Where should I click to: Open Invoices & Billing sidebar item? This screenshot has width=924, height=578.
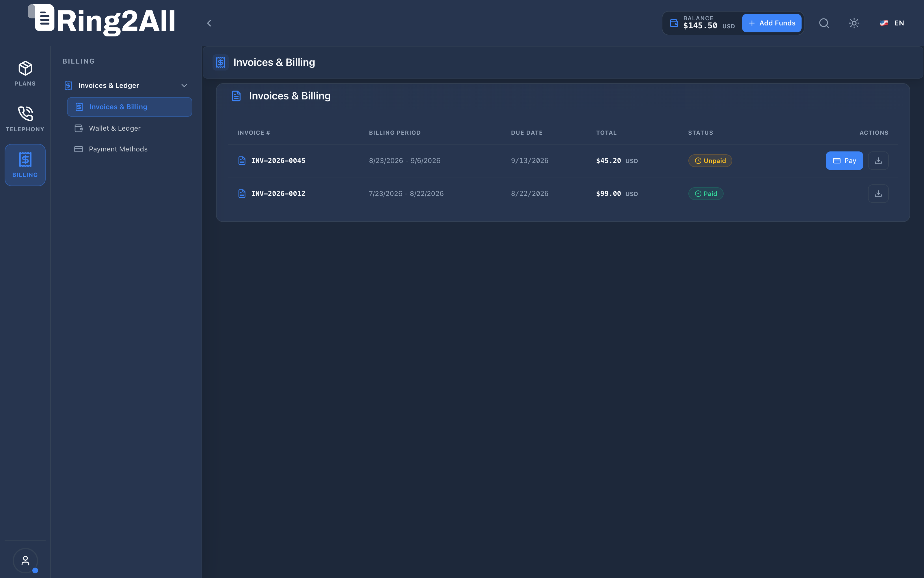point(129,107)
